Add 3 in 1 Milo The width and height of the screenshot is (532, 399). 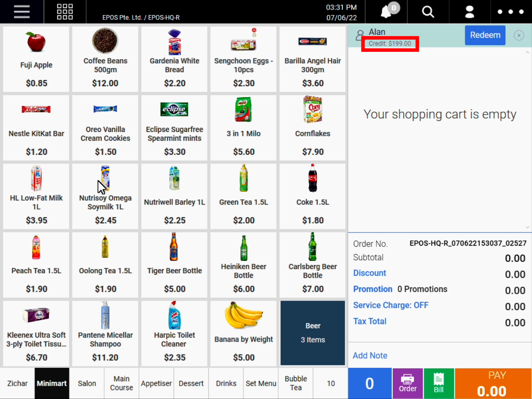tap(243, 128)
